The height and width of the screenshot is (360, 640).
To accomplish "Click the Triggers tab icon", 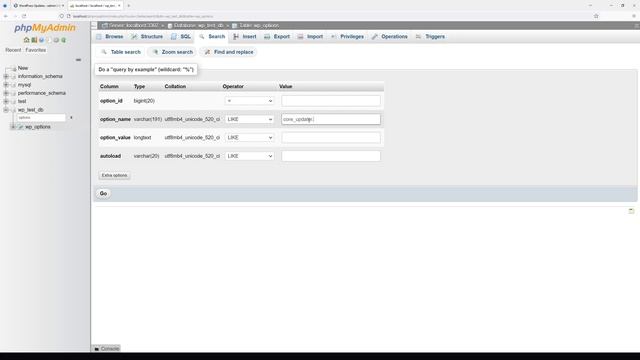I will point(418,37).
